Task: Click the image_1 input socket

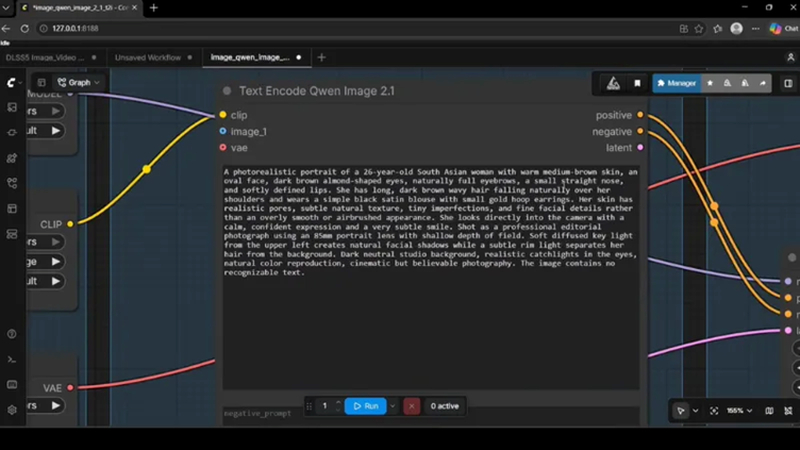Action: [x=223, y=131]
